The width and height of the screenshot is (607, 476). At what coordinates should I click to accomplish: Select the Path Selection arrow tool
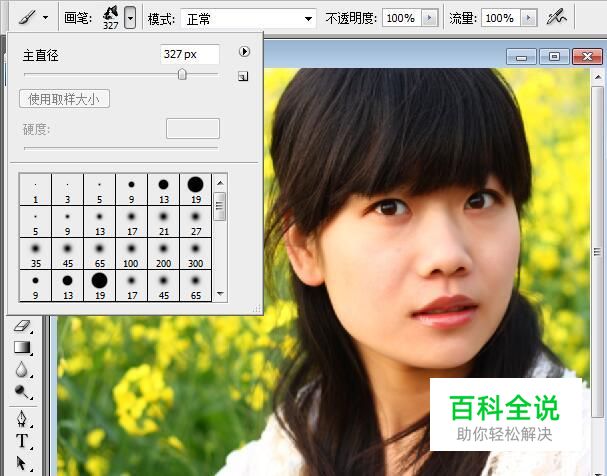point(22,463)
